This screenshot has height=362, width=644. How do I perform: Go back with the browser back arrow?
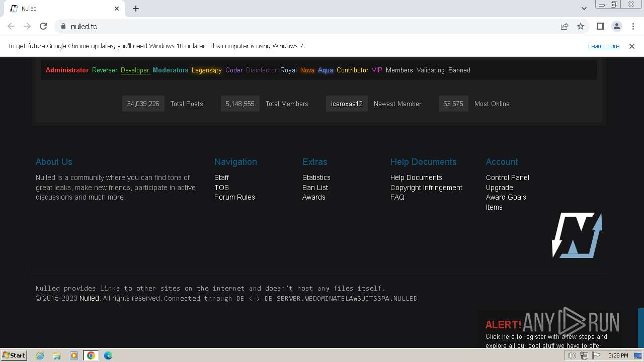click(11, 26)
